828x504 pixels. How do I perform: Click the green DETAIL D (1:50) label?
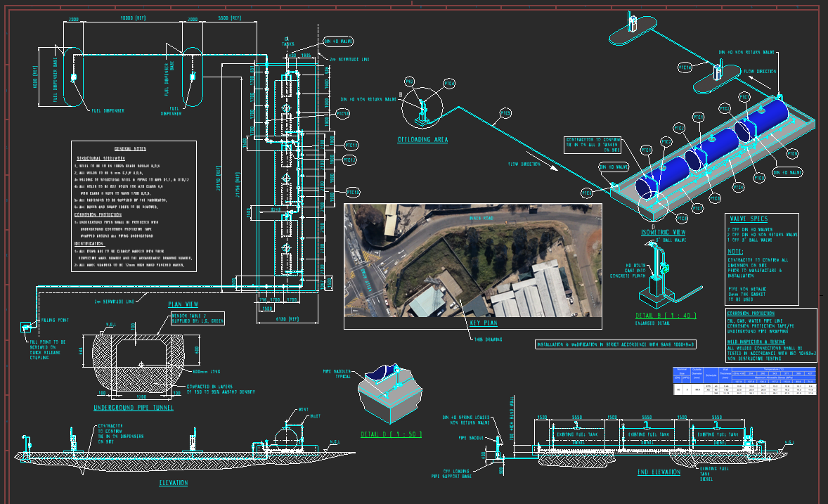click(390, 434)
